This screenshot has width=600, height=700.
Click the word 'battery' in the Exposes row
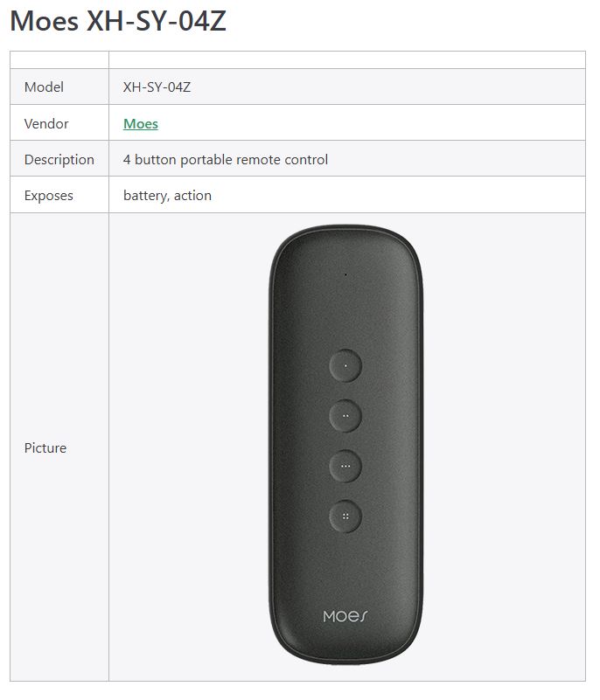[x=144, y=196]
